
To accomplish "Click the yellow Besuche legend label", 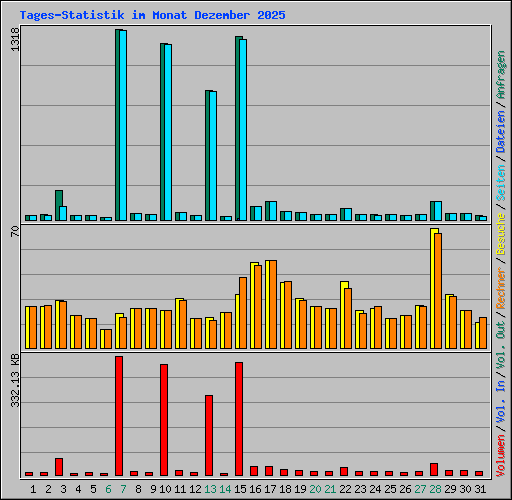I will click(501, 234).
